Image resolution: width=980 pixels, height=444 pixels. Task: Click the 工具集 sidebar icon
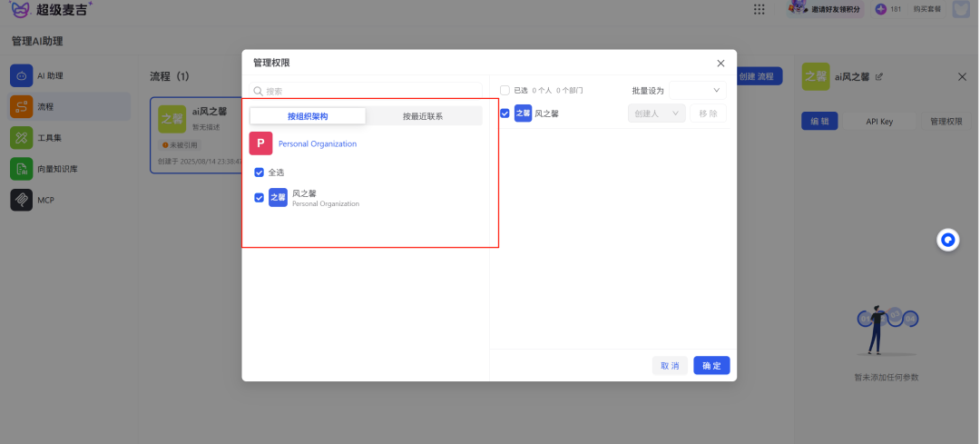click(22, 138)
